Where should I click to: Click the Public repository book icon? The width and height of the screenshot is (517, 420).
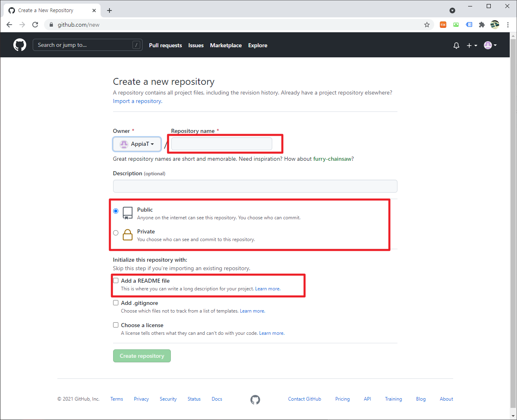(128, 213)
